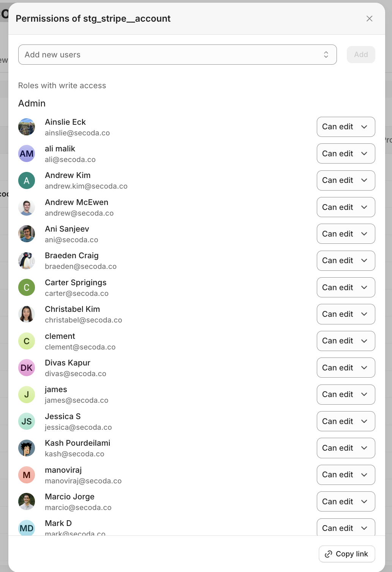Expand Carter Sprigings' permission dropdown

coord(346,288)
